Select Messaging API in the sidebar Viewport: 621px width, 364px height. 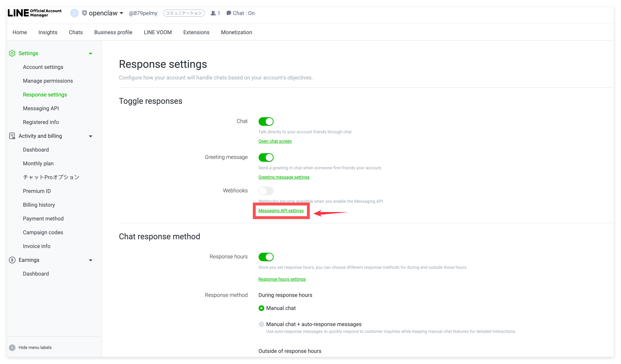click(x=41, y=108)
